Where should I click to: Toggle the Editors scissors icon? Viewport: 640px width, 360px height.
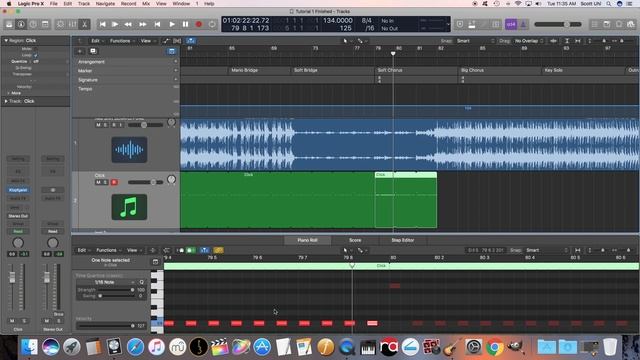coord(84,24)
